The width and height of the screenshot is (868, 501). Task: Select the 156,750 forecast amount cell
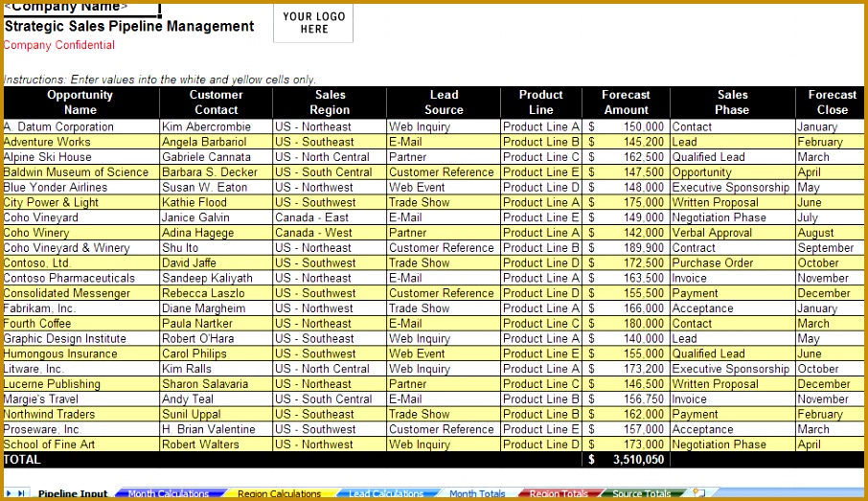[x=626, y=399]
